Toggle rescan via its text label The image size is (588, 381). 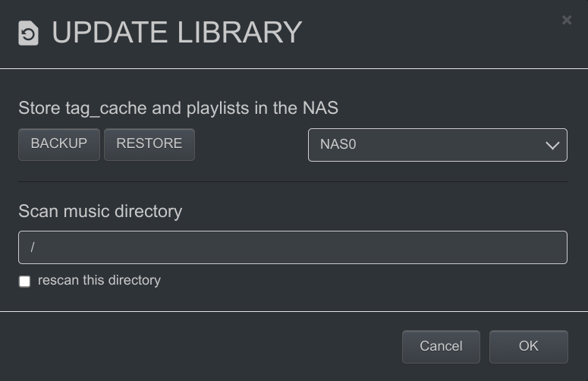[x=99, y=280]
